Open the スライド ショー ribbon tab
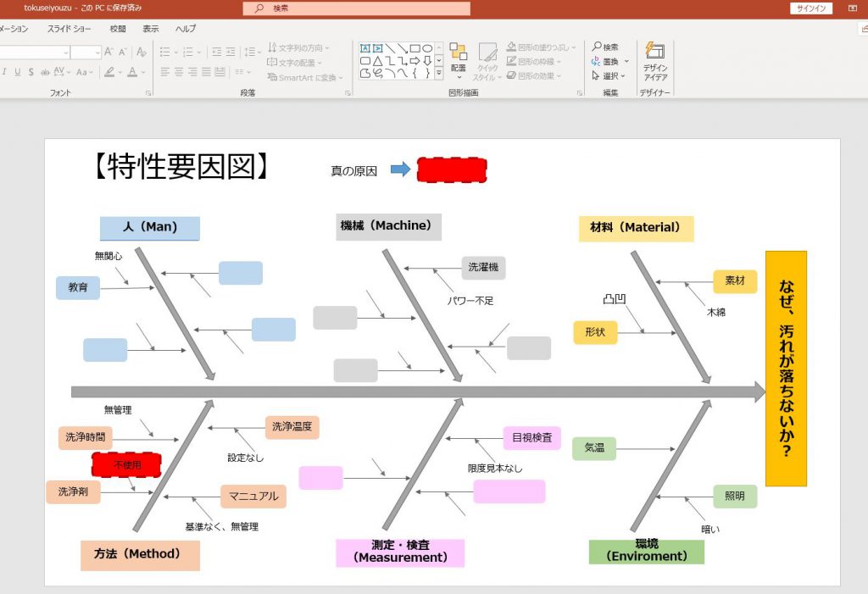 click(70, 29)
